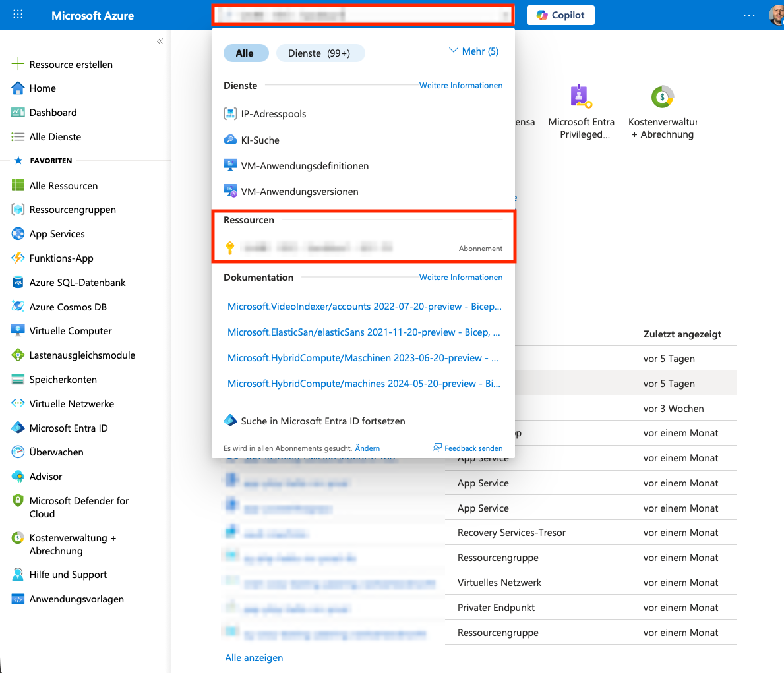Open Kostenverwaltung + Abrechnung tile icon

coord(662,97)
